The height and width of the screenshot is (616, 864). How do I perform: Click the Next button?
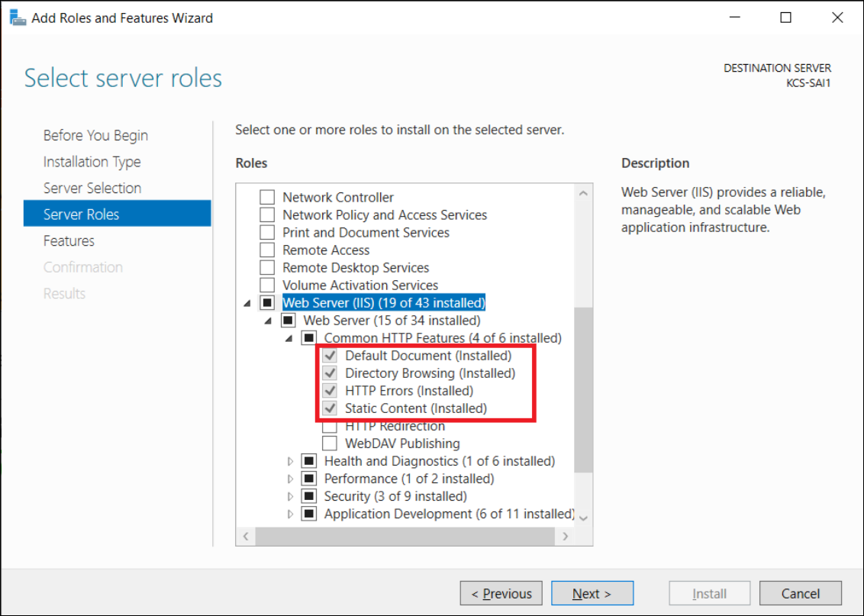pos(592,593)
